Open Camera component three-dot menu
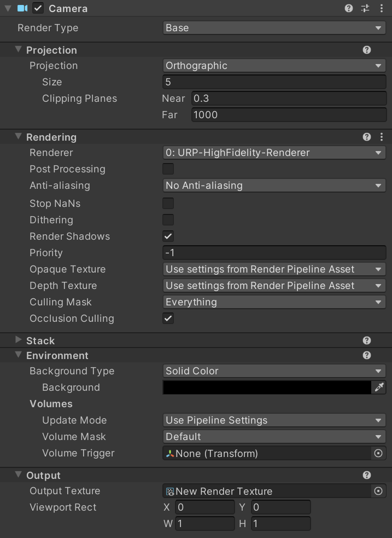 point(382,9)
